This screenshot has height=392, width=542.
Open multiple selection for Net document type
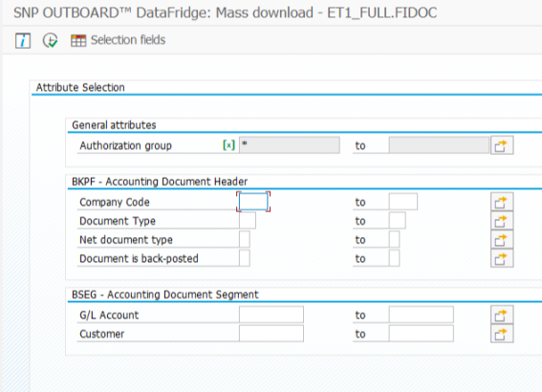click(502, 240)
